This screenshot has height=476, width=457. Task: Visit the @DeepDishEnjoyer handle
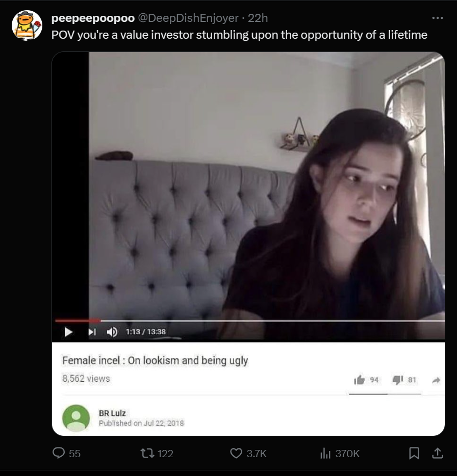pos(188,18)
